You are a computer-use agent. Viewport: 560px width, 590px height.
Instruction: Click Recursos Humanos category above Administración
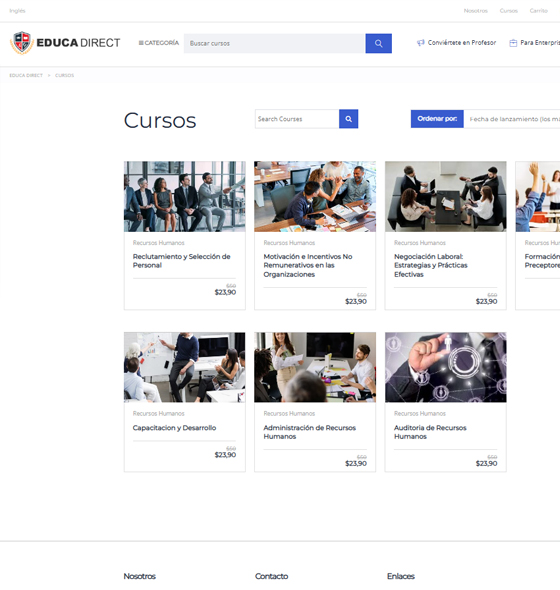[289, 414]
